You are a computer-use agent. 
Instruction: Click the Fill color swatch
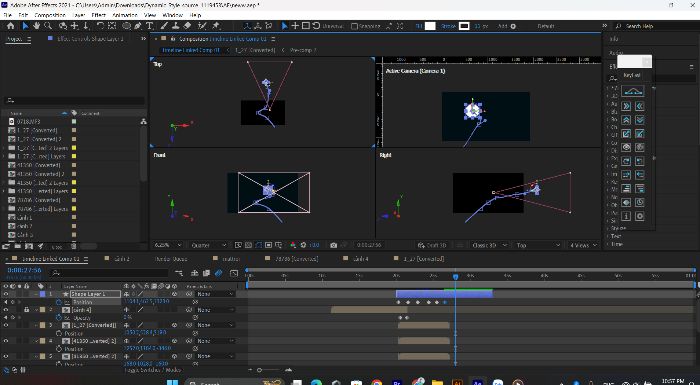pos(430,26)
